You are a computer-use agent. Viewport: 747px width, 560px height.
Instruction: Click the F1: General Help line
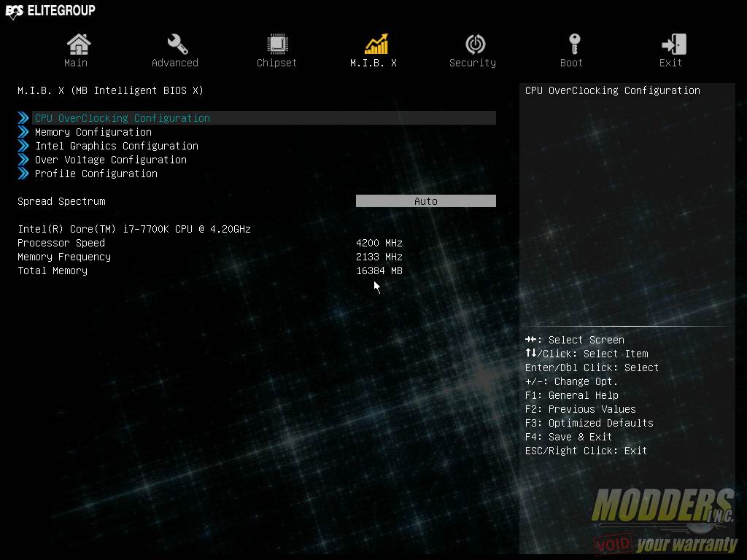tap(572, 395)
